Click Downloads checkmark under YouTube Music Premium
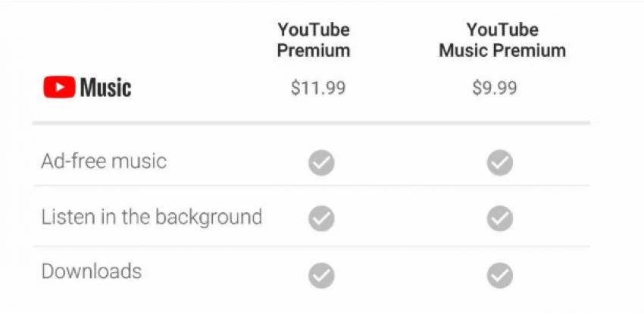644x313 pixels. click(500, 275)
